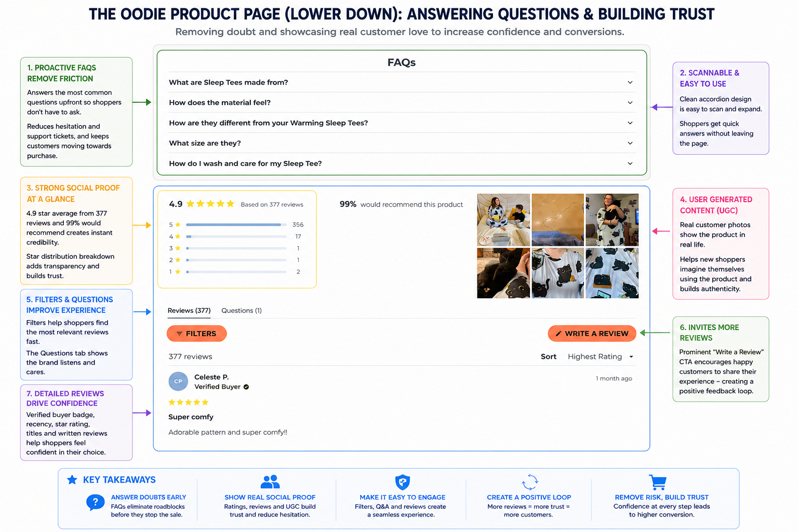Filter by the 5-star bar with 356 reviews
798x532 pixels.
click(x=236, y=225)
